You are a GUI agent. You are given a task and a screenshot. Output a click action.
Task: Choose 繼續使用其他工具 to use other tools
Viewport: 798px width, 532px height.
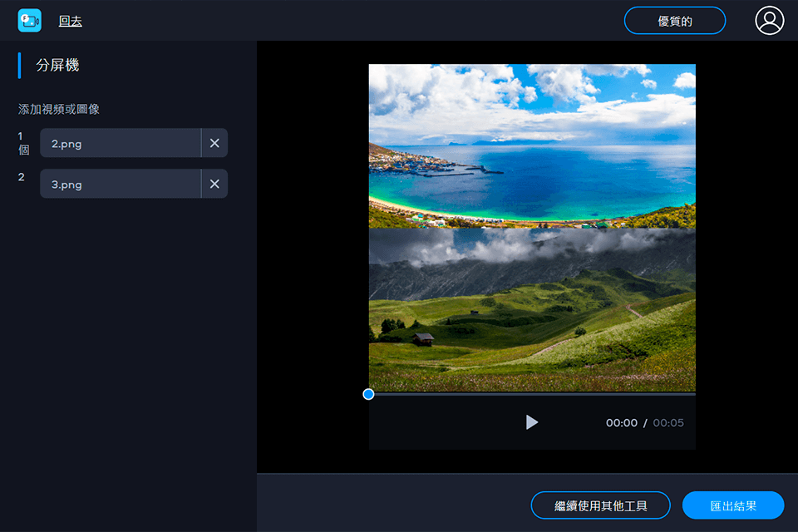coord(600,505)
